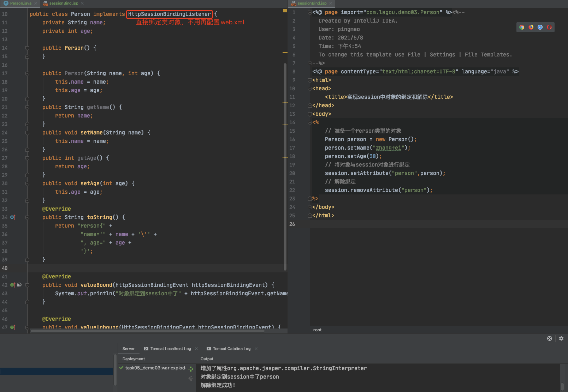Collapse the <body> tag fold in JSP
Screen dimensions: 568x392
pos(310,114)
